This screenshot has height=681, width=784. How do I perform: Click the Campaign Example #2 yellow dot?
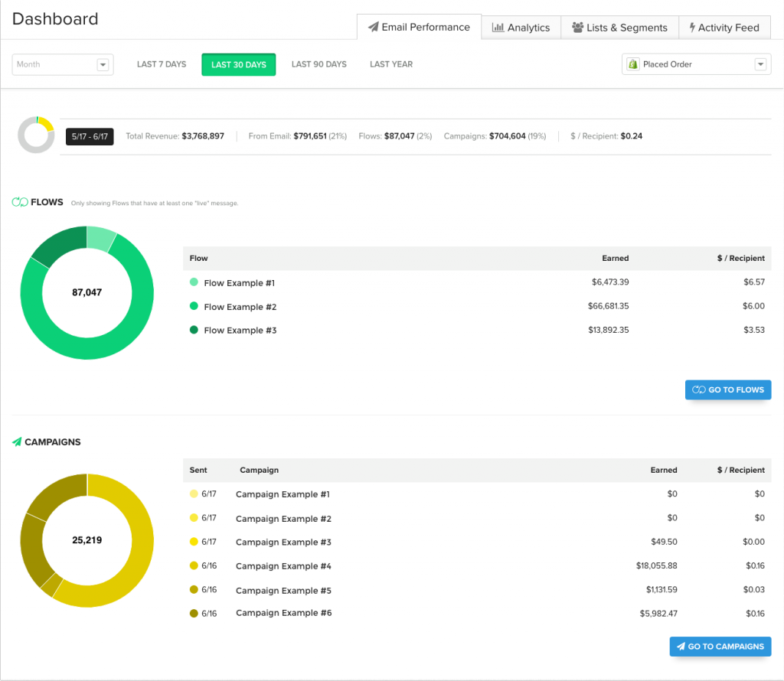coord(194,517)
